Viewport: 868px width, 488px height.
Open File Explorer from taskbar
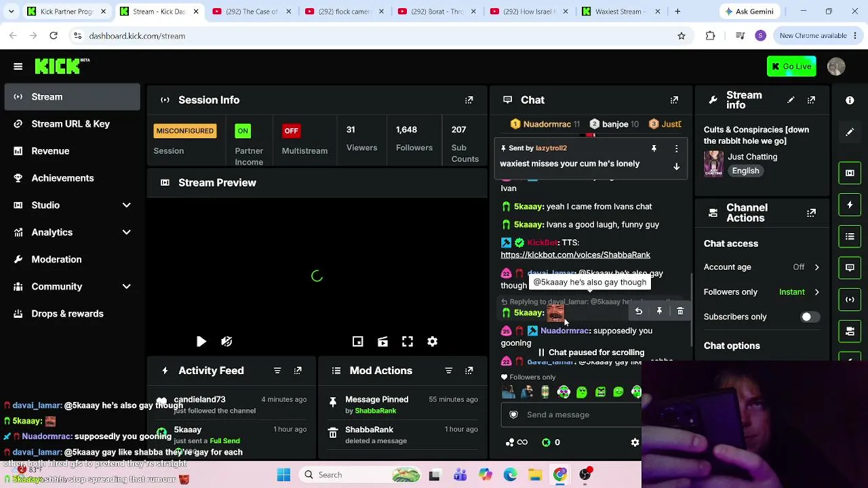[x=535, y=475]
